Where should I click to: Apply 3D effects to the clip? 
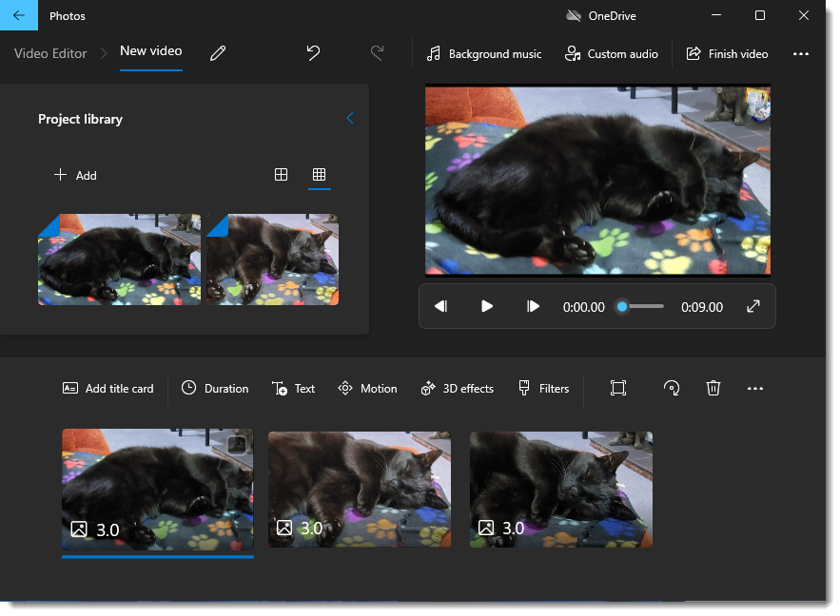click(457, 388)
